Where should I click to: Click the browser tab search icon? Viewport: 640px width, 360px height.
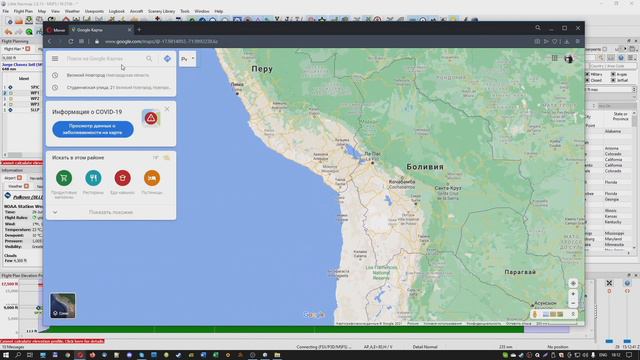pos(538,28)
